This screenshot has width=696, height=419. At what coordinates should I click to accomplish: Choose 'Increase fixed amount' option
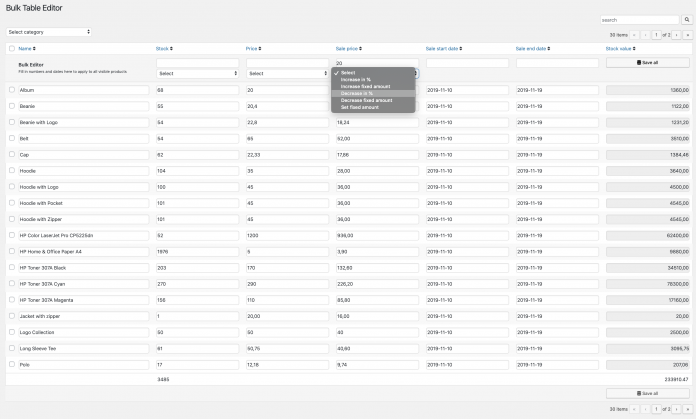pyautogui.click(x=373, y=87)
